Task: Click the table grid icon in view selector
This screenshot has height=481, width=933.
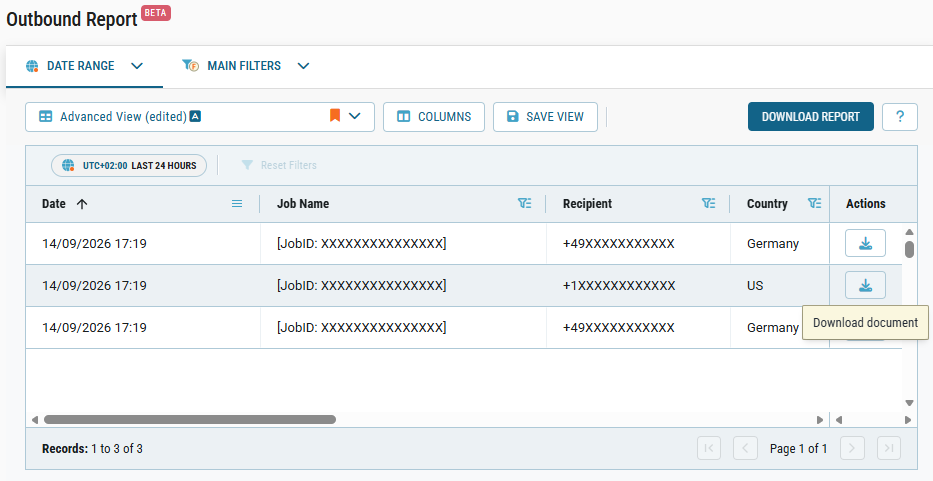Action: point(45,117)
